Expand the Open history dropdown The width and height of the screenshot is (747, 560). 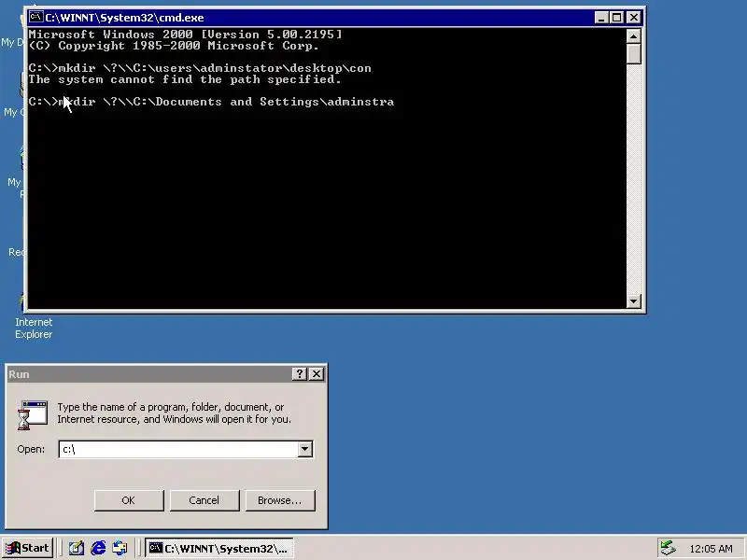(x=305, y=449)
